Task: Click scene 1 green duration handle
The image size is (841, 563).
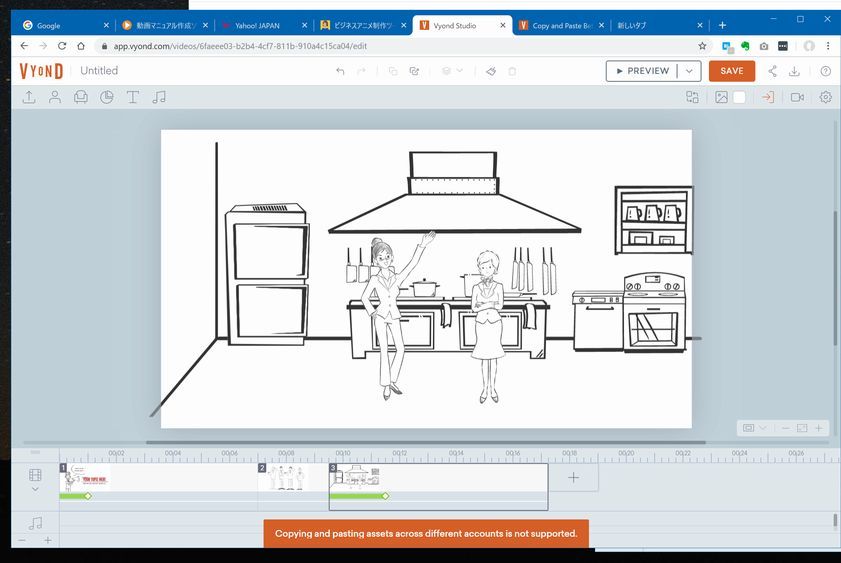Action: pyautogui.click(x=88, y=496)
